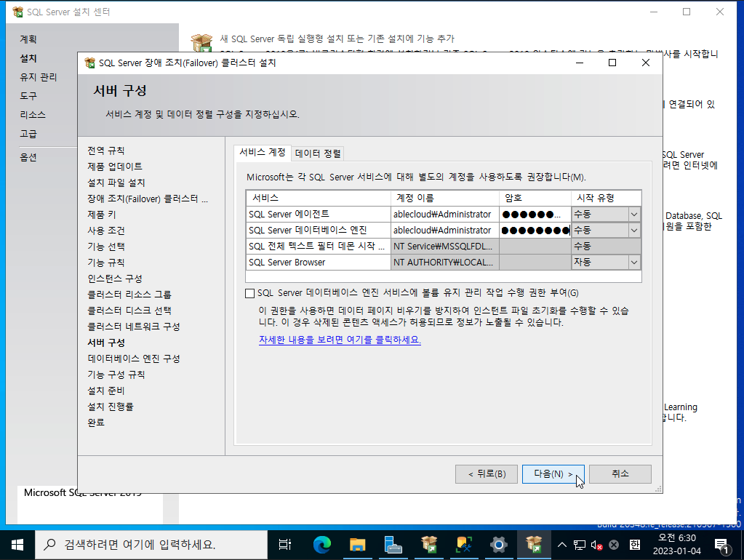
Task: Click the 완료 step in the wizard list
Action: (x=96, y=423)
